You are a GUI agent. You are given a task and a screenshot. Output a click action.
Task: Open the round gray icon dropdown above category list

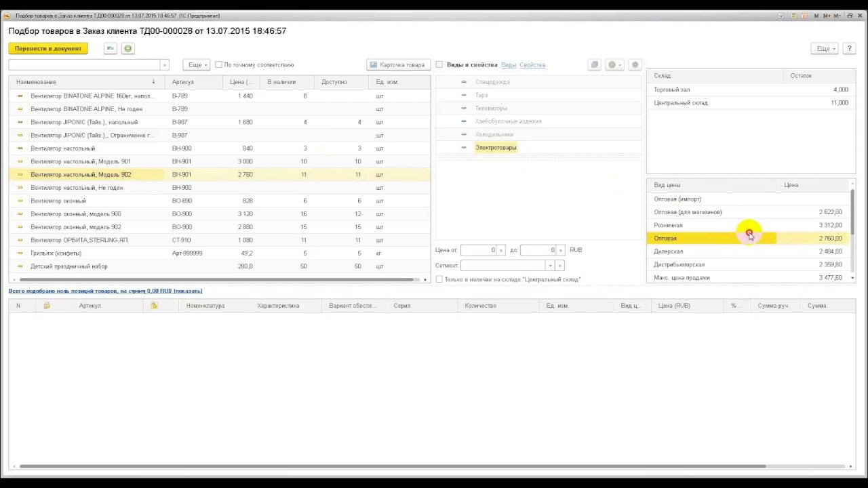point(615,65)
